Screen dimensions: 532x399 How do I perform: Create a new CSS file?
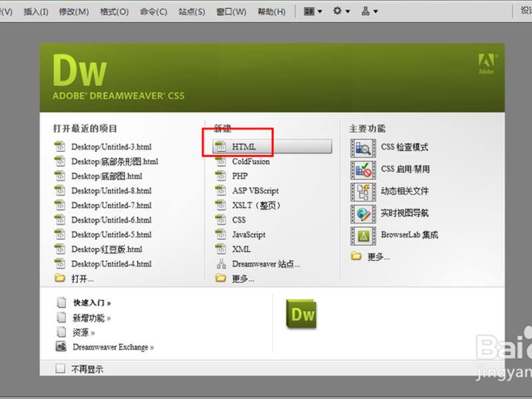click(239, 220)
